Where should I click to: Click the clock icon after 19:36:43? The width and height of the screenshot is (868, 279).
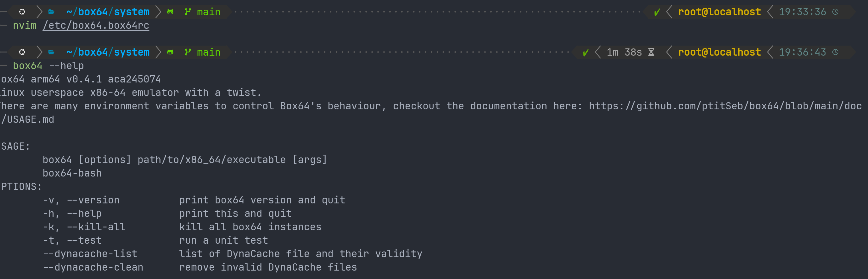point(835,52)
